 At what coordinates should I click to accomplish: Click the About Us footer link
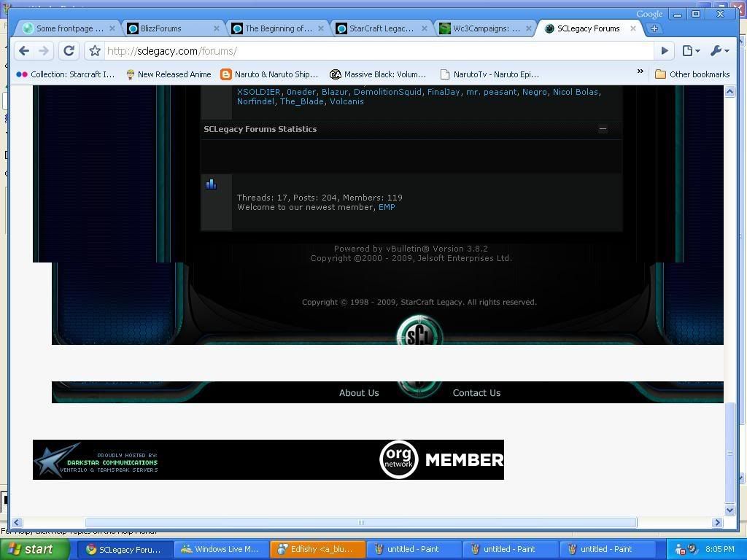(x=359, y=393)
